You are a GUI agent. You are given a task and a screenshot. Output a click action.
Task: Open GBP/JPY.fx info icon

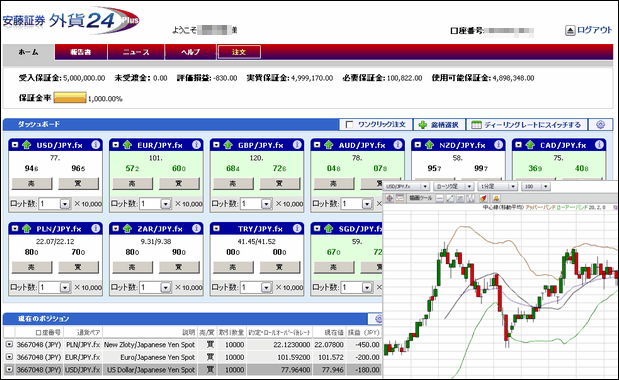(297, 145)
